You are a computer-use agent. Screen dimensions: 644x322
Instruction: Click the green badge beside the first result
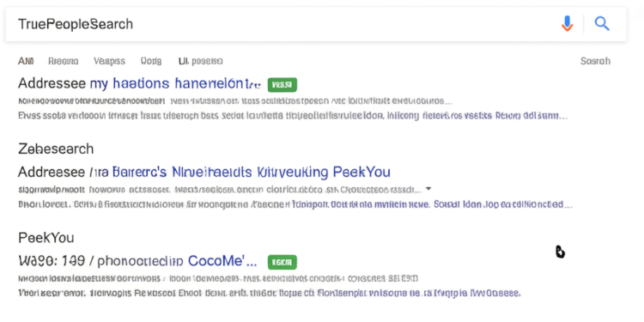[283, 85]
